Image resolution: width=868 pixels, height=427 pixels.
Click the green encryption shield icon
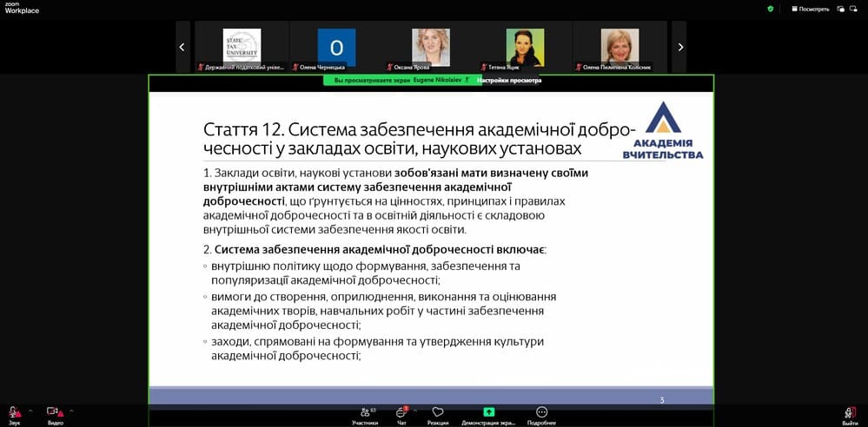(770, 9)
